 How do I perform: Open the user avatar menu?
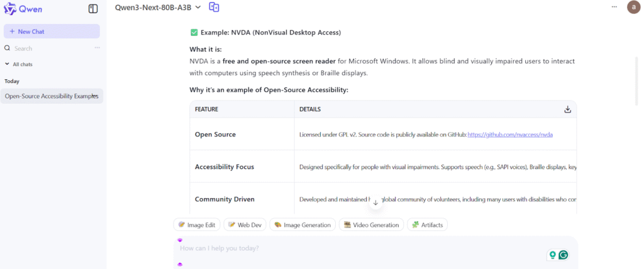(634, 7)
